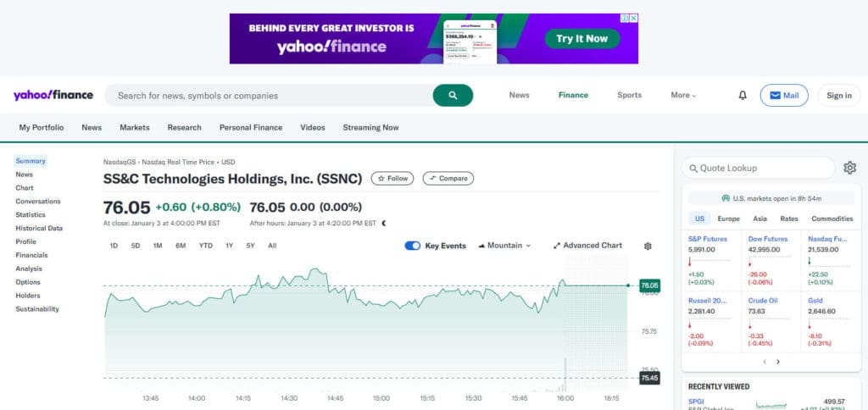
Task: Open the News item in the subnav bar
Action: (x=92, y=127)
